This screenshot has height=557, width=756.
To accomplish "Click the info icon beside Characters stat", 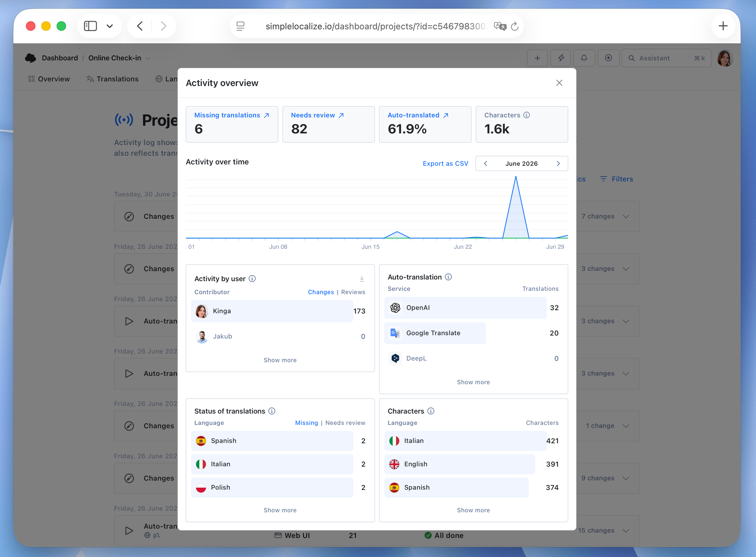I will [x=527, y=115].
